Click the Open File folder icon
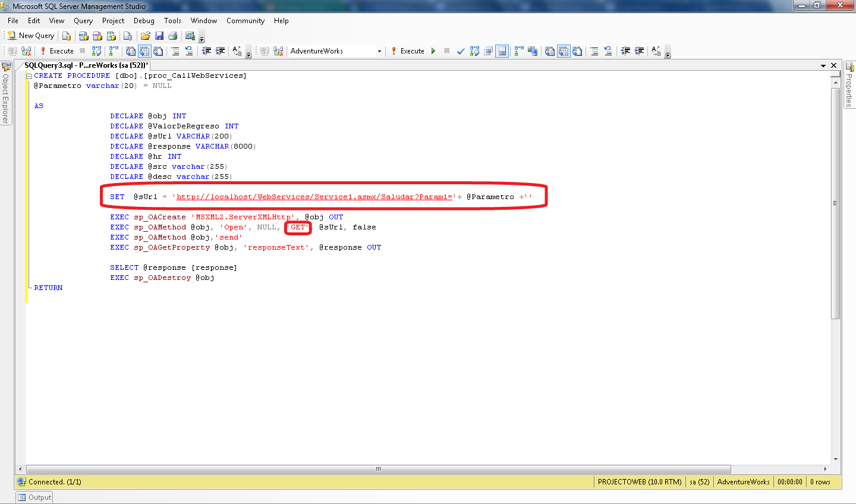 [x=145, y=36]
